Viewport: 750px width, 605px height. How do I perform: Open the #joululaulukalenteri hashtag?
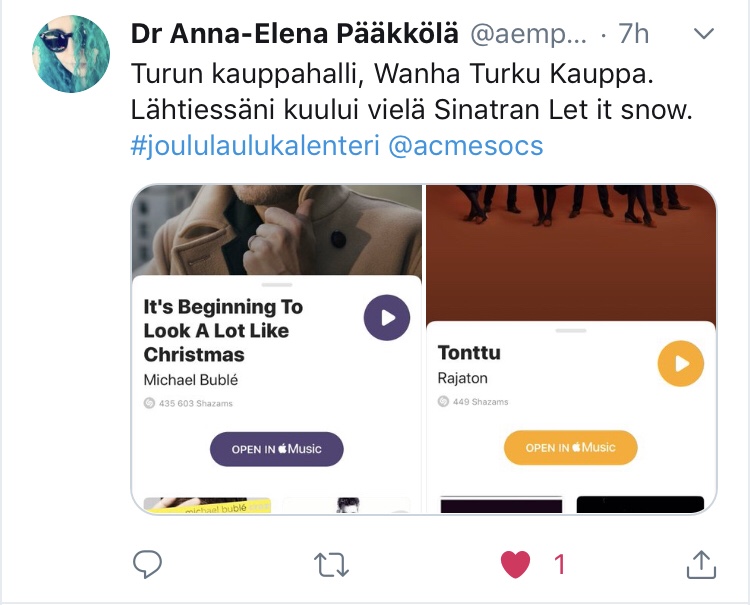tap(255, 145)
